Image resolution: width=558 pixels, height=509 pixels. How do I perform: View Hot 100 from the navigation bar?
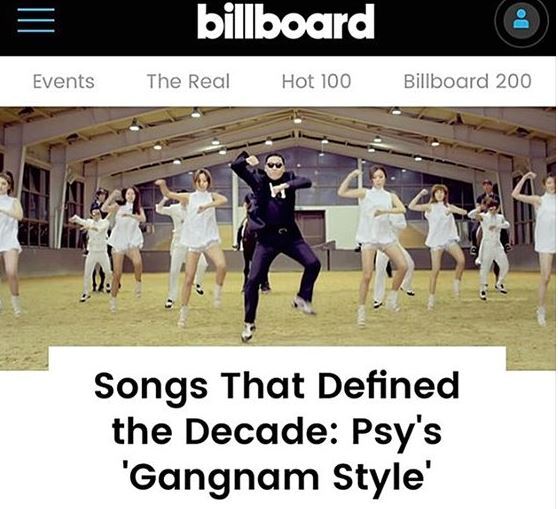pos(316,82)
